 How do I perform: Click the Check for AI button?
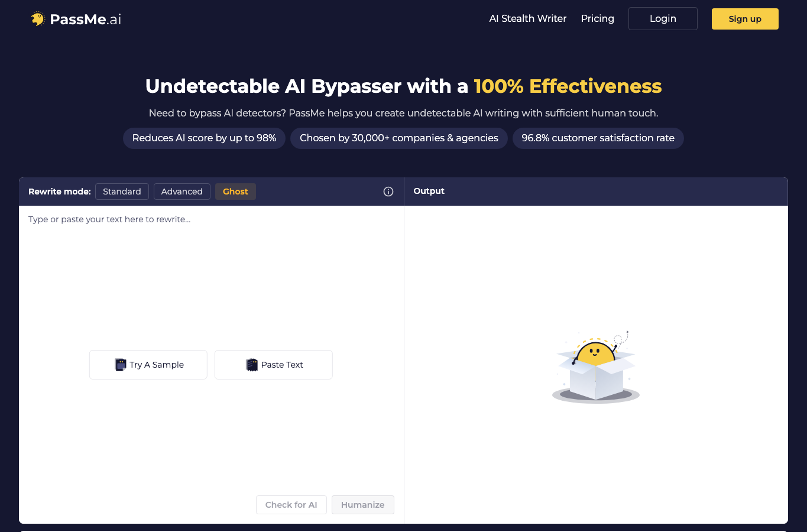point(291,505)
